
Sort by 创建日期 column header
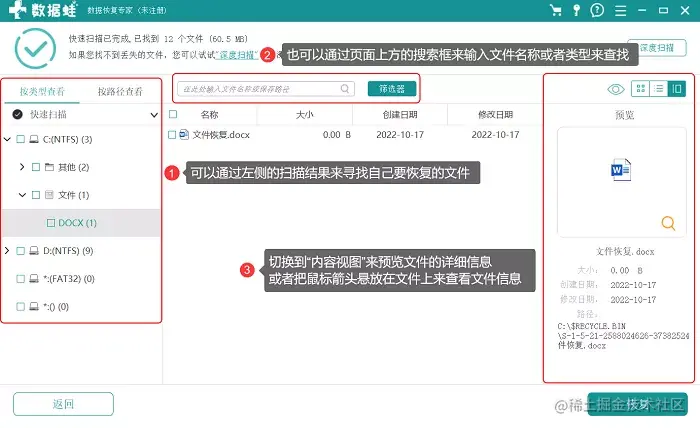pos(400,115)
